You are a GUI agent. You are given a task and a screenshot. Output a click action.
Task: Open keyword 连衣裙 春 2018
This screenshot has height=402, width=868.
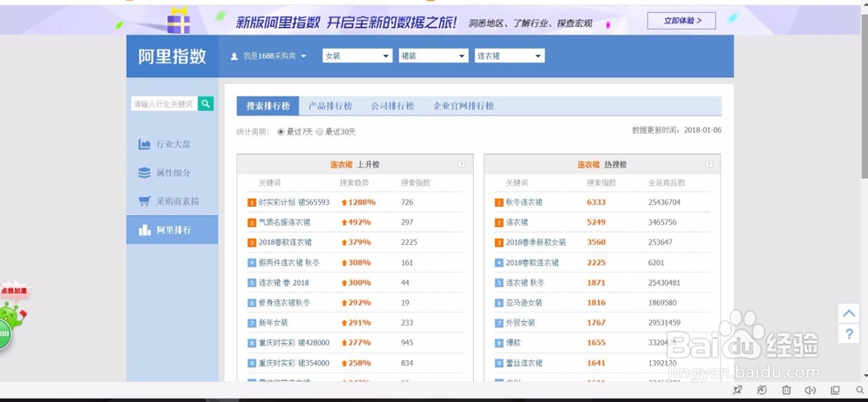(284, 283)
